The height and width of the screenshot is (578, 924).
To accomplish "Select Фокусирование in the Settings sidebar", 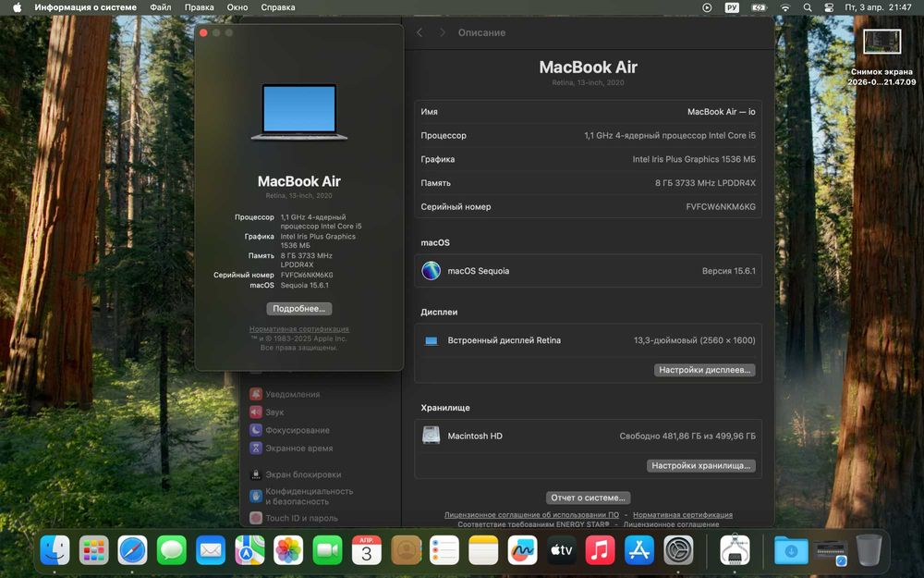I will (x=320, y=430).
